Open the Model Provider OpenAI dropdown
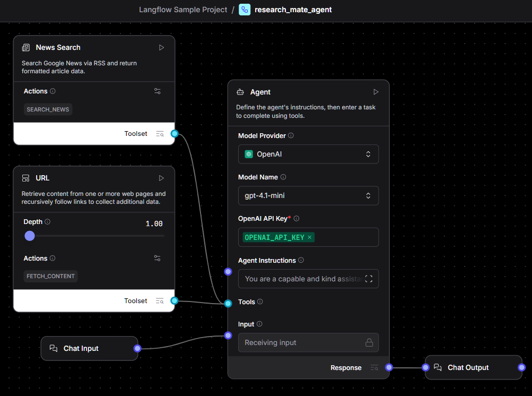 (x=308, y=154)
